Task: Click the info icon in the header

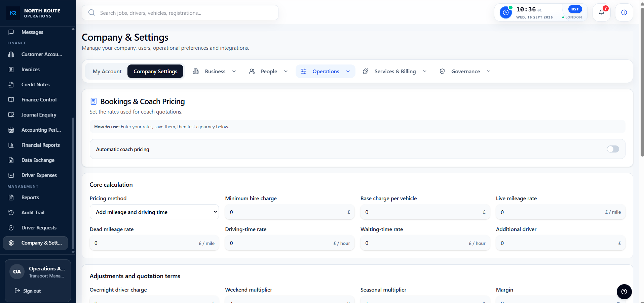Action: point(624,13)
